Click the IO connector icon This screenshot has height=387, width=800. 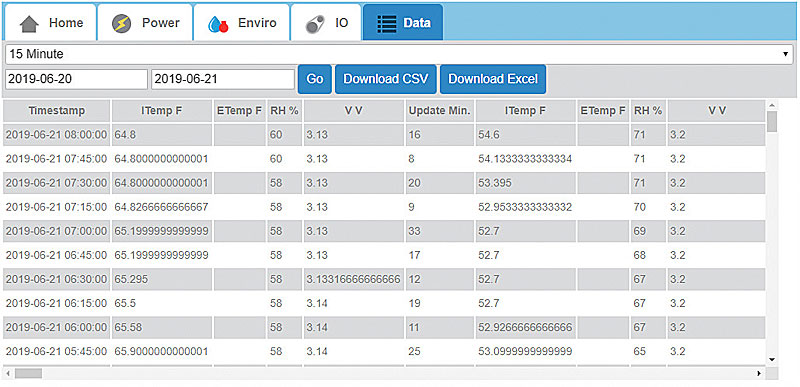(x=315, y=24)
